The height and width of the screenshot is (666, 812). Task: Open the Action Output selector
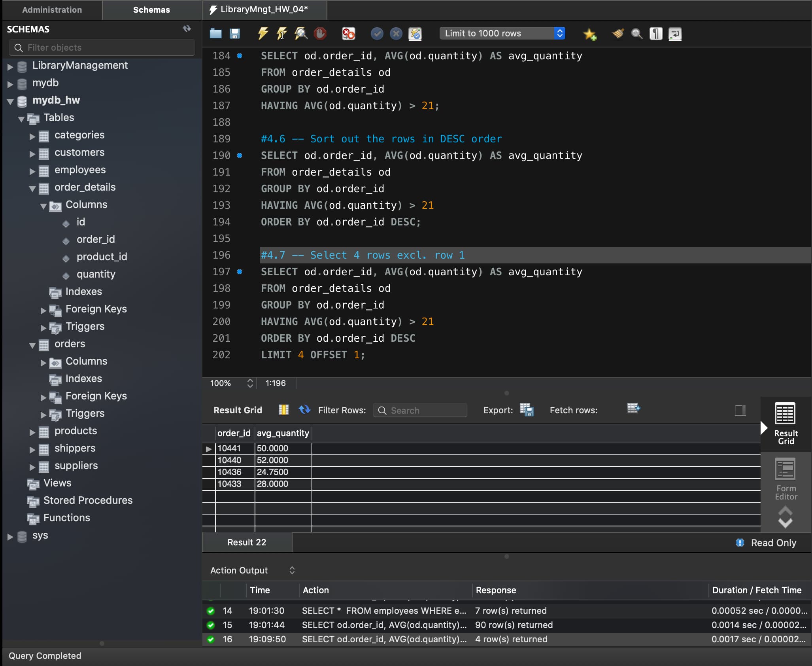pos(253,570)
